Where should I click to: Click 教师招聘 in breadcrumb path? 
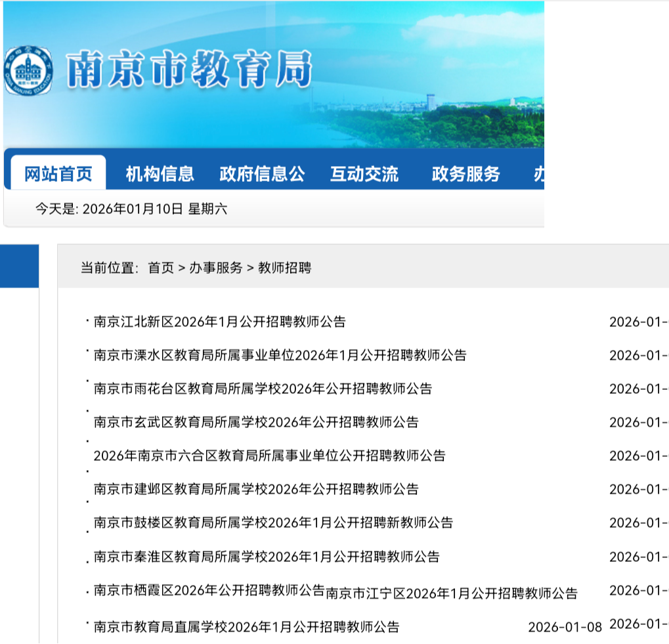(x=284, y=268)
